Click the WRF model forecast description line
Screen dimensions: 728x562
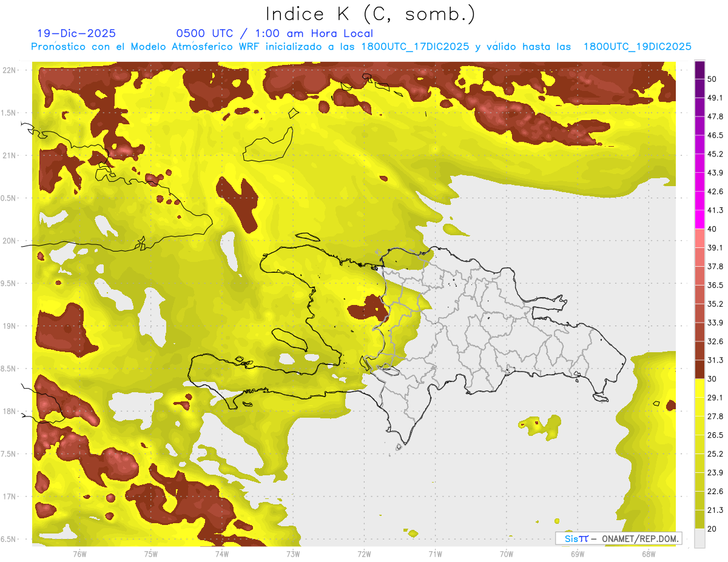coord(361,47)
